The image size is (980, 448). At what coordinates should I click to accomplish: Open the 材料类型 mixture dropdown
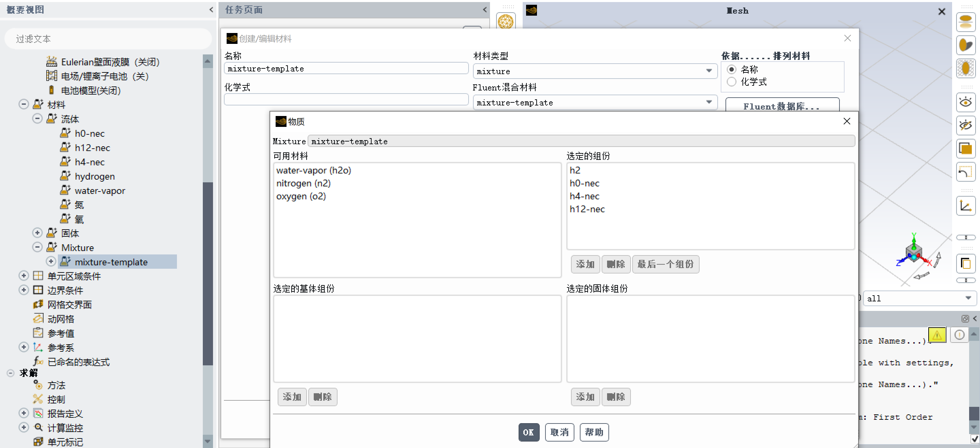(709, 71)
